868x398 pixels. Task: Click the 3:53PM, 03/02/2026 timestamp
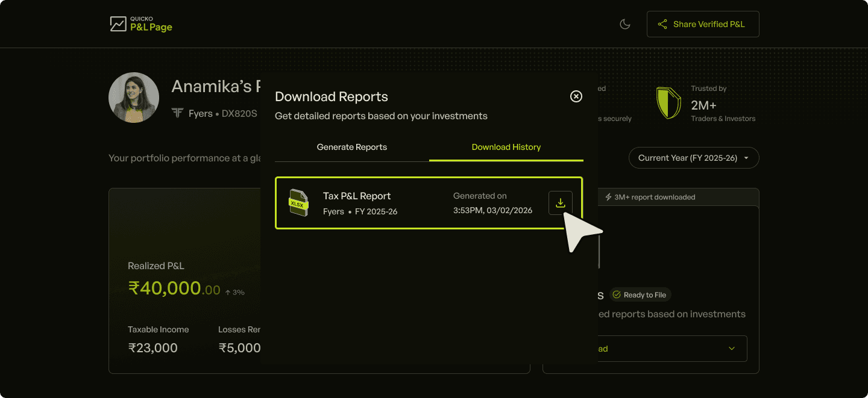(x=493, y=211)
